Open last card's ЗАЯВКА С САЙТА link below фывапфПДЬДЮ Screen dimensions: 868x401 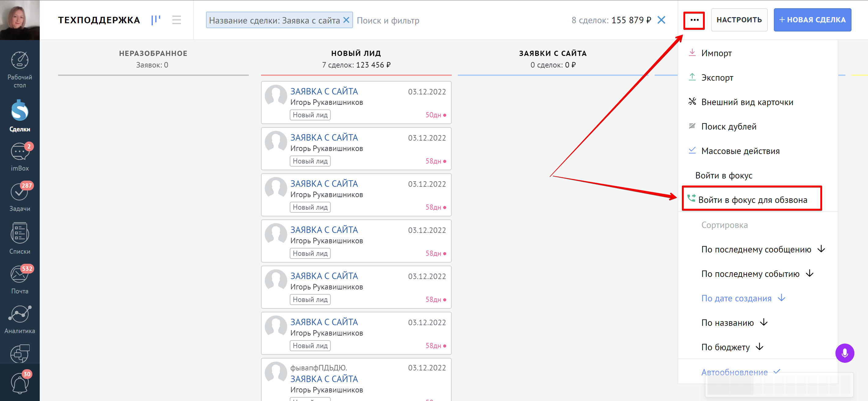pyautogui.click(x=324, y=379)
